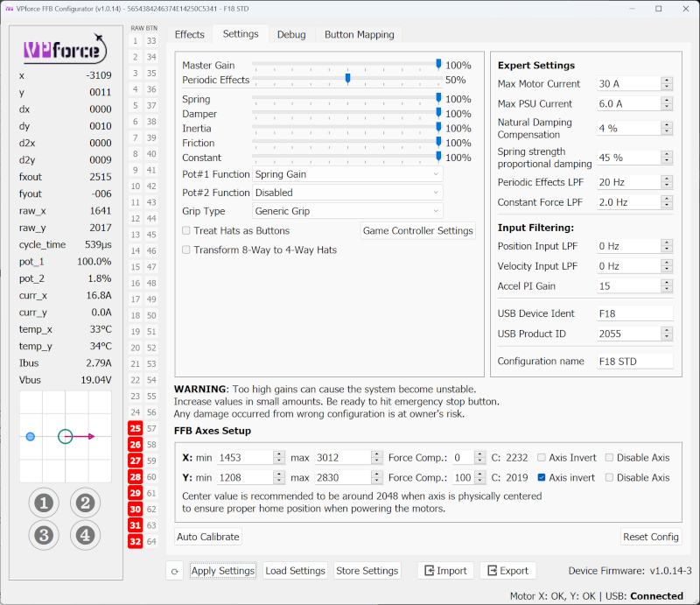Screen dimensions: 700x605
Task: Click Natural Damping Compensation spinner arrows
Action: [667, 128]
